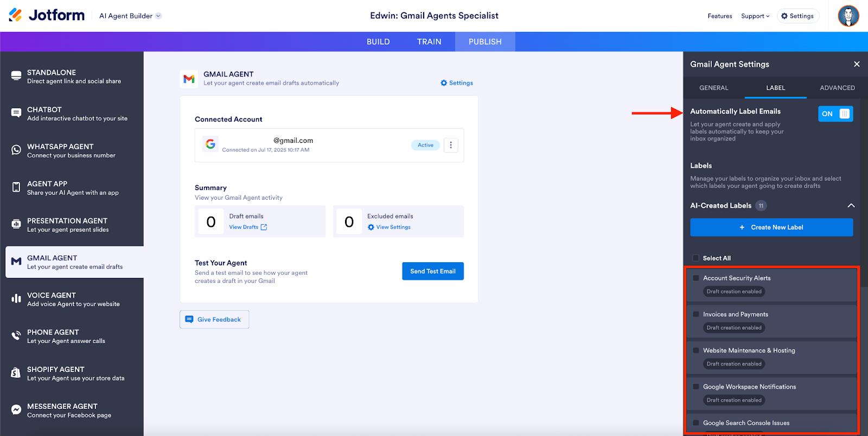Switch to the TRAIN tab
Screen dimensions: 868x436
pyautogui.click(x=429, y=42)
